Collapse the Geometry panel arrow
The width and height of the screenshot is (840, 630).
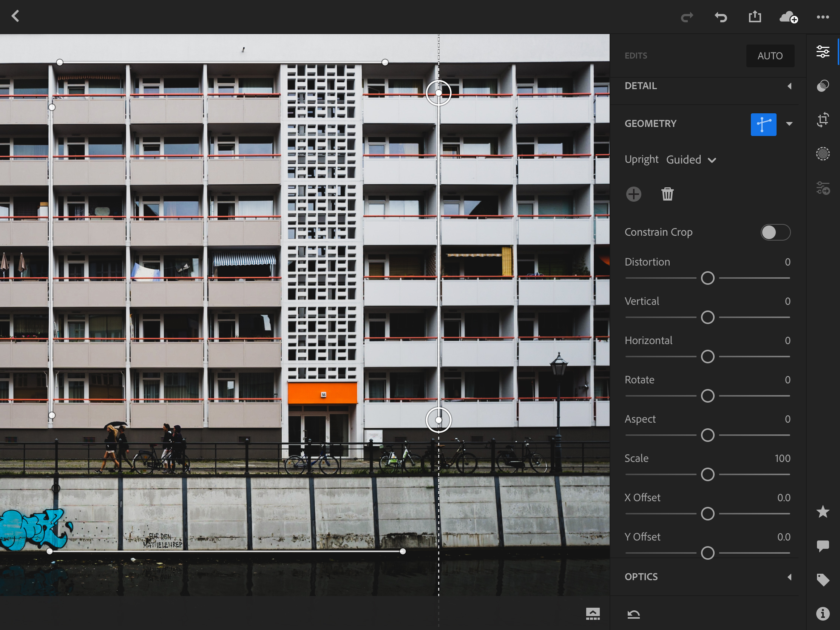point(789,124)
